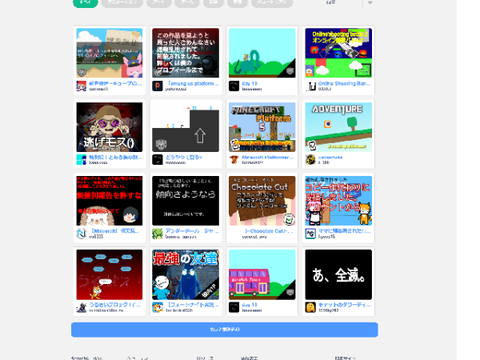Switch to the second grey category pill
The width and height of the screenshot is (480, 360).
(159, 3)
